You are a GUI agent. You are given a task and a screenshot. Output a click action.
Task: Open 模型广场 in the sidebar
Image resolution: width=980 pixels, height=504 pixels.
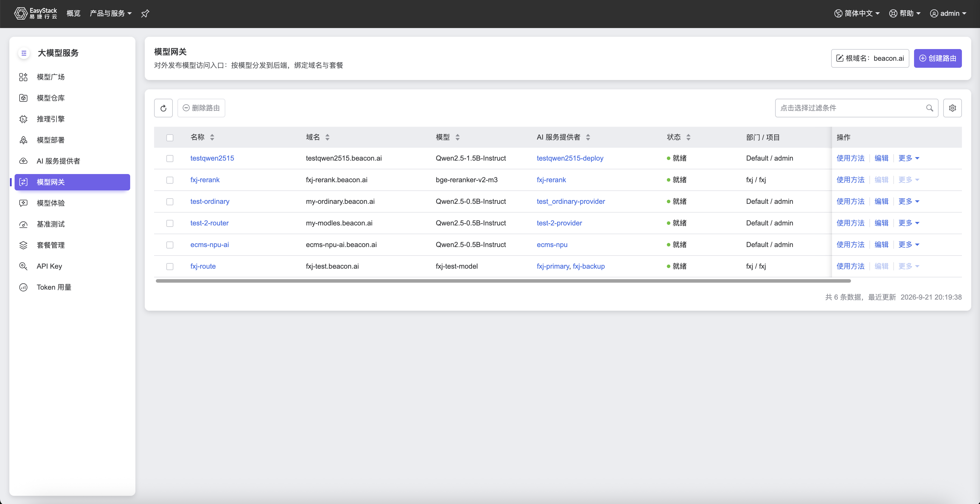point(72,77)
